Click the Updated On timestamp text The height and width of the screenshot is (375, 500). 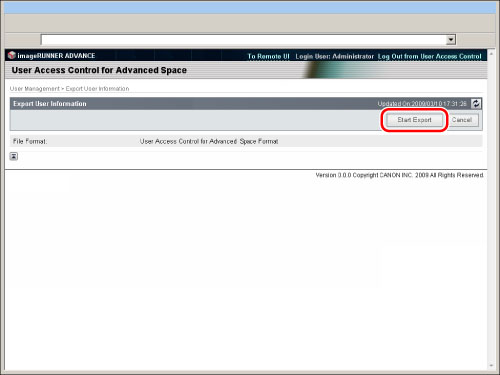coord(422,104)
